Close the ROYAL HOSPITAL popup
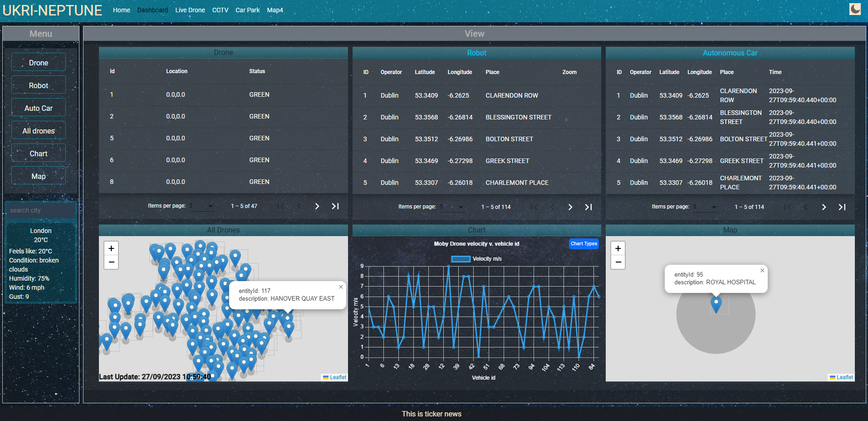868x421 pixels. point(762,271)
